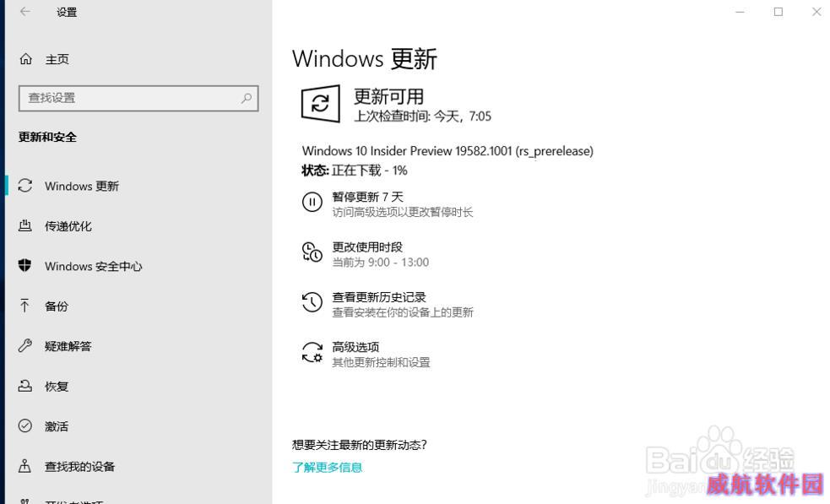This screenshot has width=830, height=504.
Task: Click the large update status refresh icon
Action: (320, 103)
